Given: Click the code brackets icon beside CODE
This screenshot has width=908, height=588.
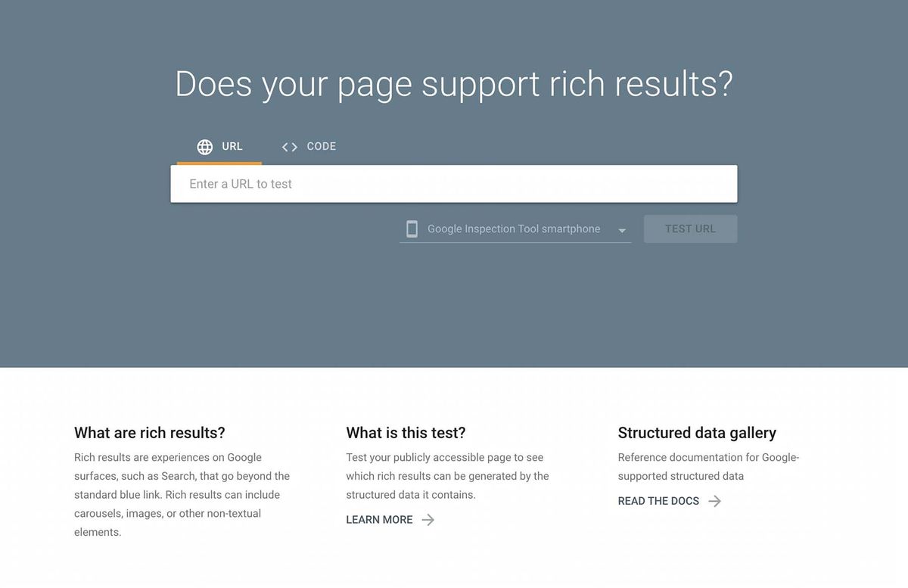Looking at the screenshot, I should [x=288, y=147].
